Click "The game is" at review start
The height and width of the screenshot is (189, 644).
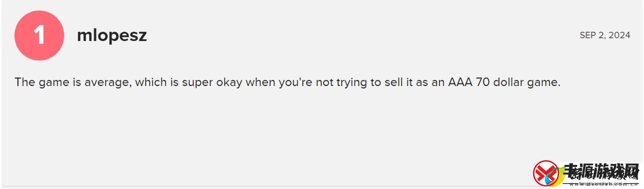tap(48, 82)
